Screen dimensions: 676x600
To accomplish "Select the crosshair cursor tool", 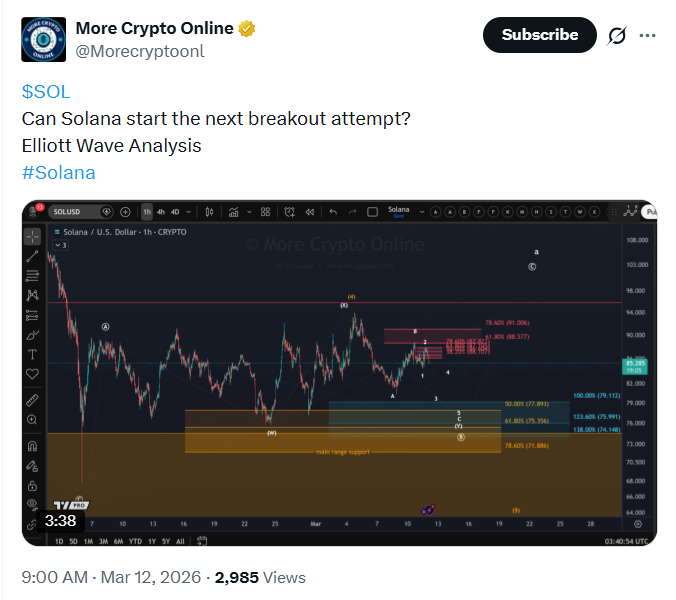I will click(33, 237).
